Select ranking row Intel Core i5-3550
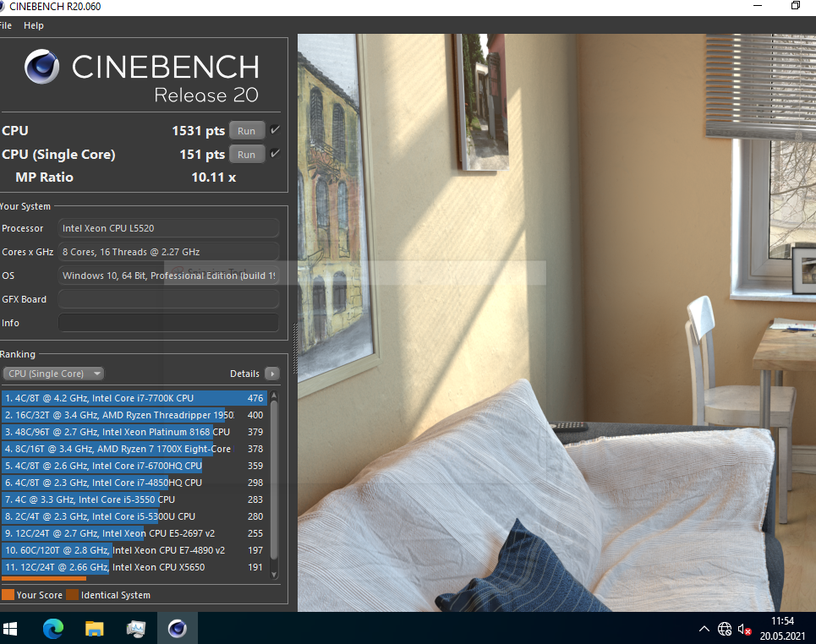The width and height of the screenshot is (816, 644). click(x=134, y=499)
